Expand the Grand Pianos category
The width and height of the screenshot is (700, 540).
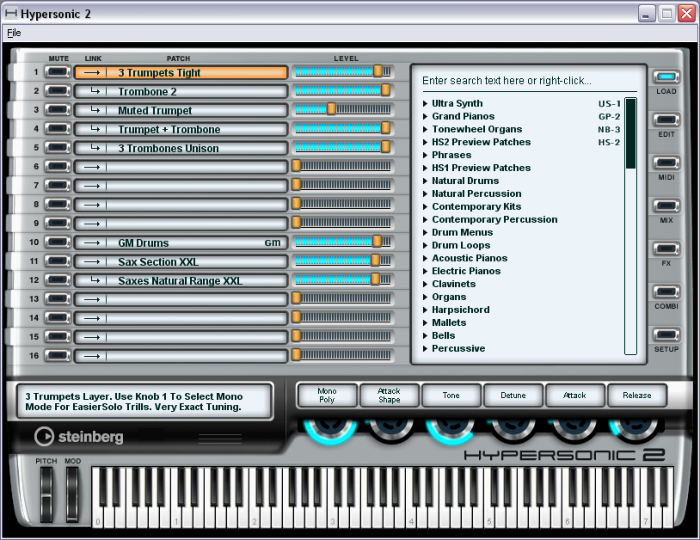tap(425, 116)
